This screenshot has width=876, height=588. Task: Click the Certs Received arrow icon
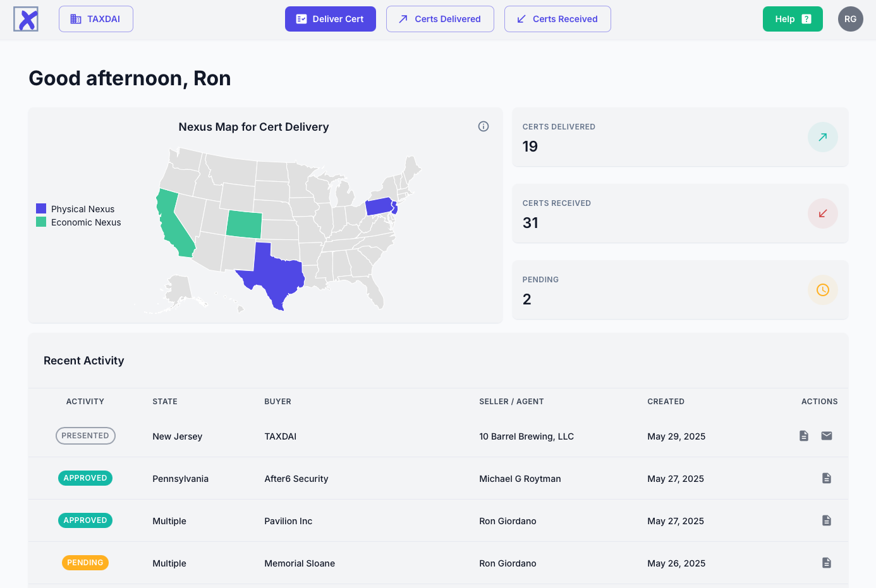pyautogui.click(x=822, y=213)
